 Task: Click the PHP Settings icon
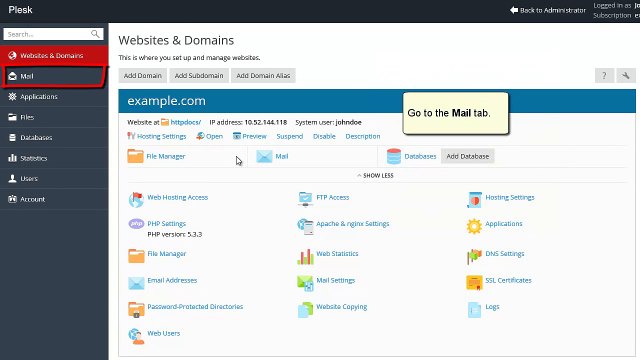[136, 224]
